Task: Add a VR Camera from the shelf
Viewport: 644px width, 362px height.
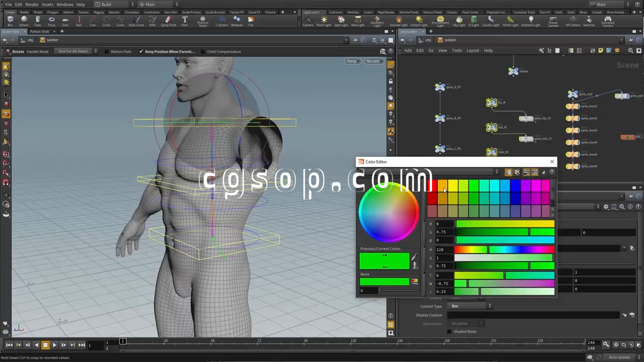Action: tap(573, 21)
